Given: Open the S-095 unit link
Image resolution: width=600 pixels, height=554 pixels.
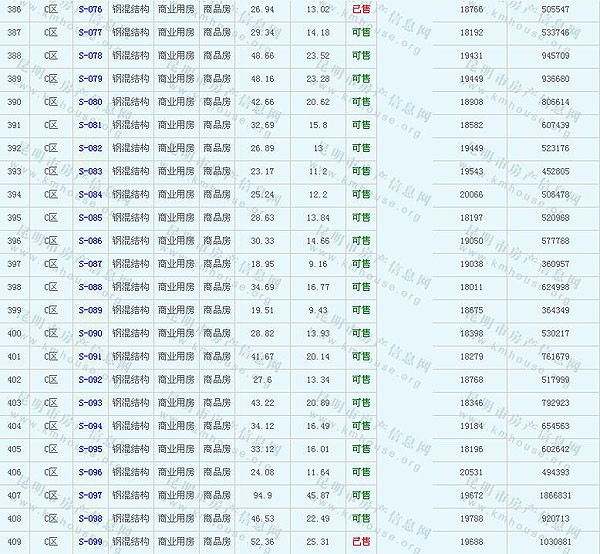Looking at the screenshot, I should (90, 449).
